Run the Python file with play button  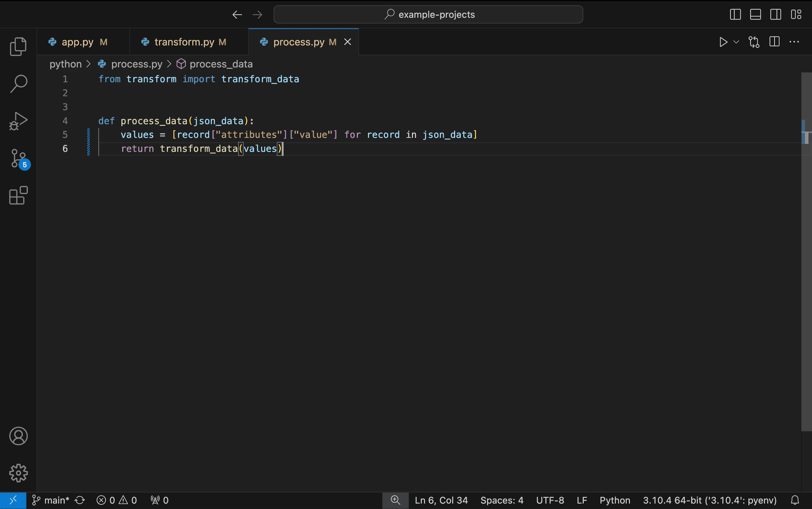(723, 42)
